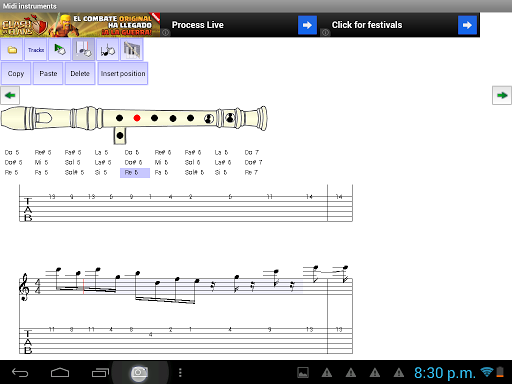Image resolution: width=512 pixels, height=384 pixels.
Task: Set the Insert position
Action: [x=123, y=74]
